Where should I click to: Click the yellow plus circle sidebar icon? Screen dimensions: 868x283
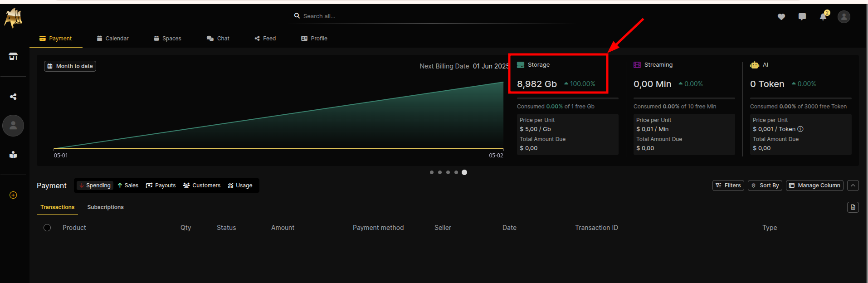click(x=13, y=195)
